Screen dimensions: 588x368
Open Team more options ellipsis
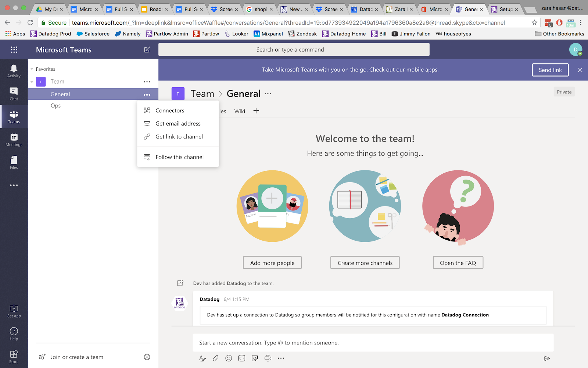pyautogui.click(x=147, y=82)
